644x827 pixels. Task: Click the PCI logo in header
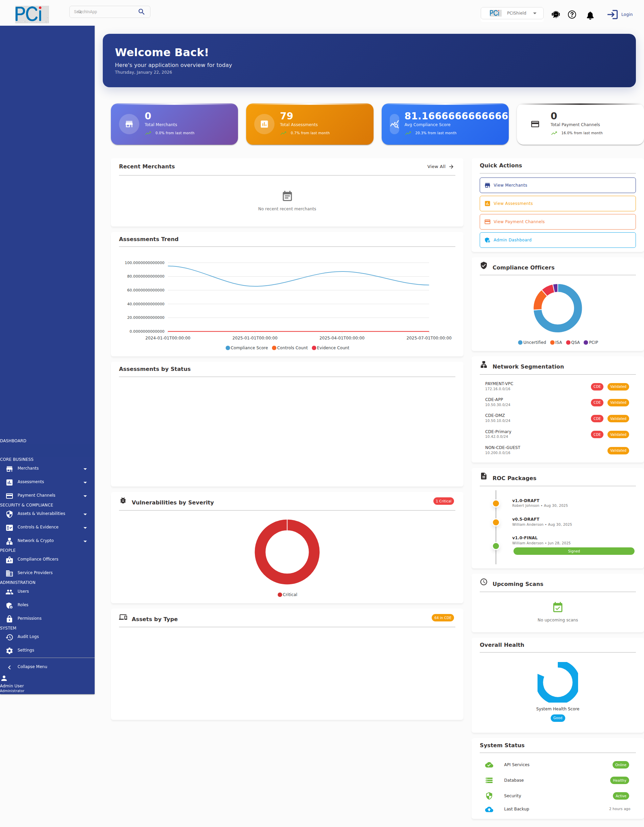coord(32,15)
